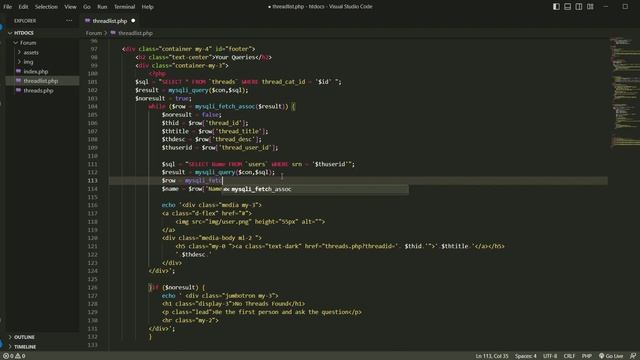
Task: Click 'Your Queries' heading text in code
Action: coord(236,57)
